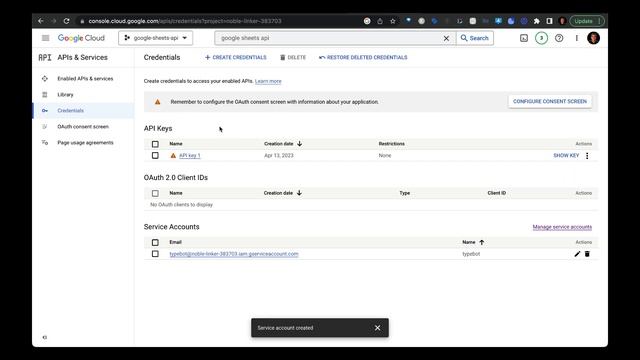Select all Service Accounts header checkbox

(x=155, y=242)
